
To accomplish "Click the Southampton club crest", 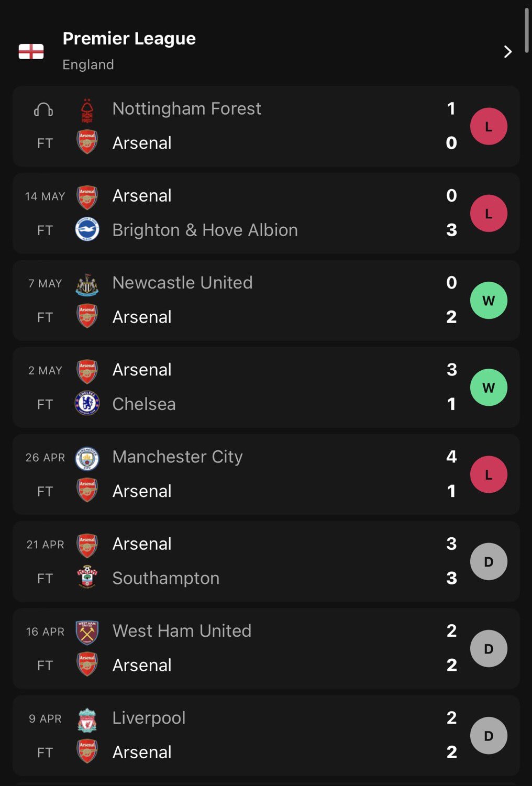I will 87,578.
